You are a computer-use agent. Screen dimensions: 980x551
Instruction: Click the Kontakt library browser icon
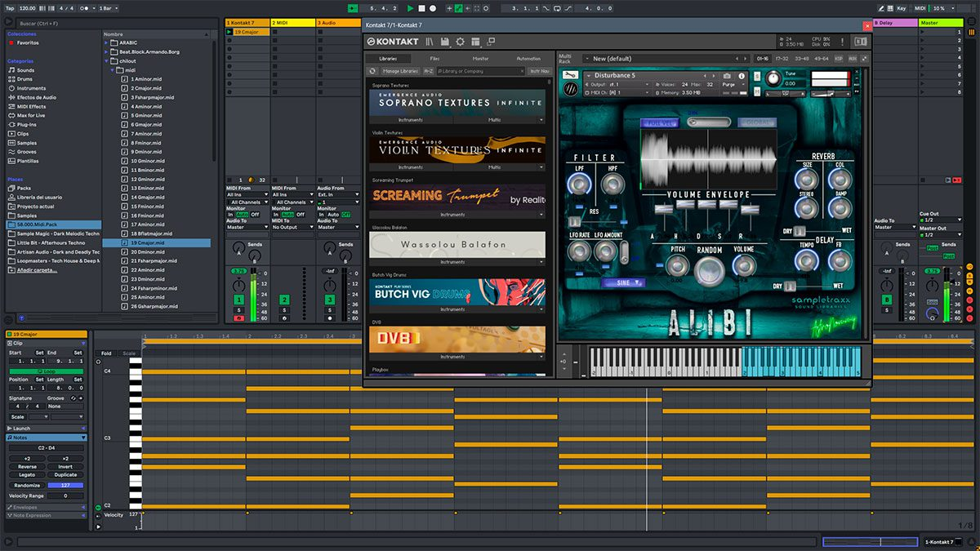(429, 42)
